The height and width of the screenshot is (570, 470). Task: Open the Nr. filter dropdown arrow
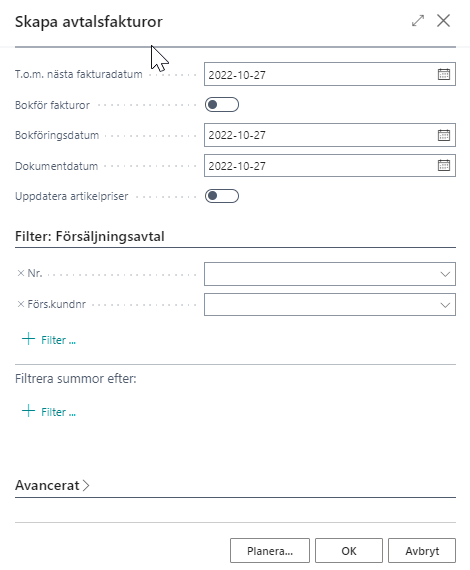tap(445, 274)
